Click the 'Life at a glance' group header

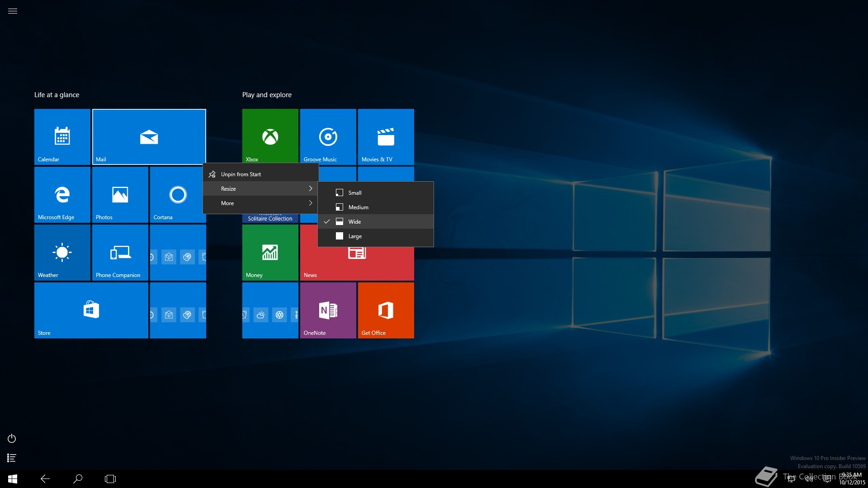tap(57, 95)
